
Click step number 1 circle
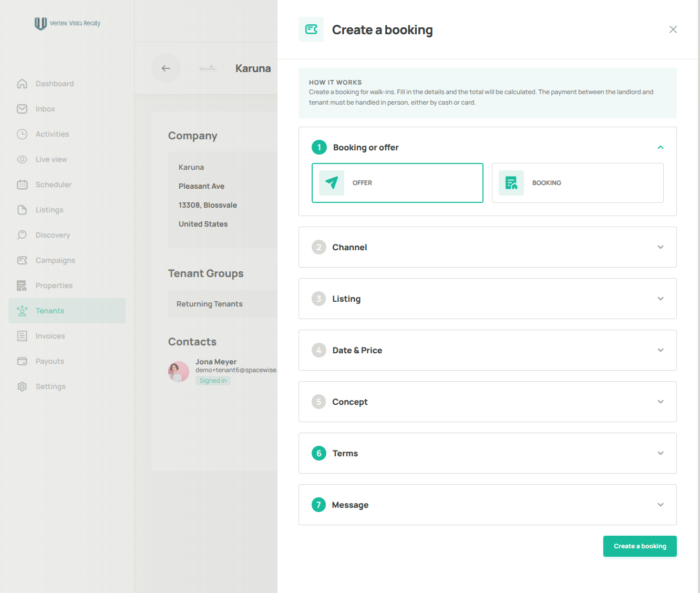(x=319, y=147)
